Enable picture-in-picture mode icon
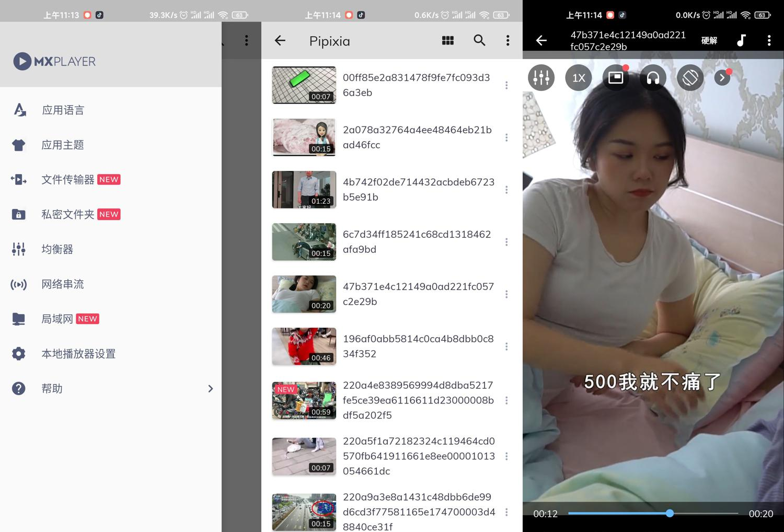This screenshot has height=532, width=784. [616, 78]
